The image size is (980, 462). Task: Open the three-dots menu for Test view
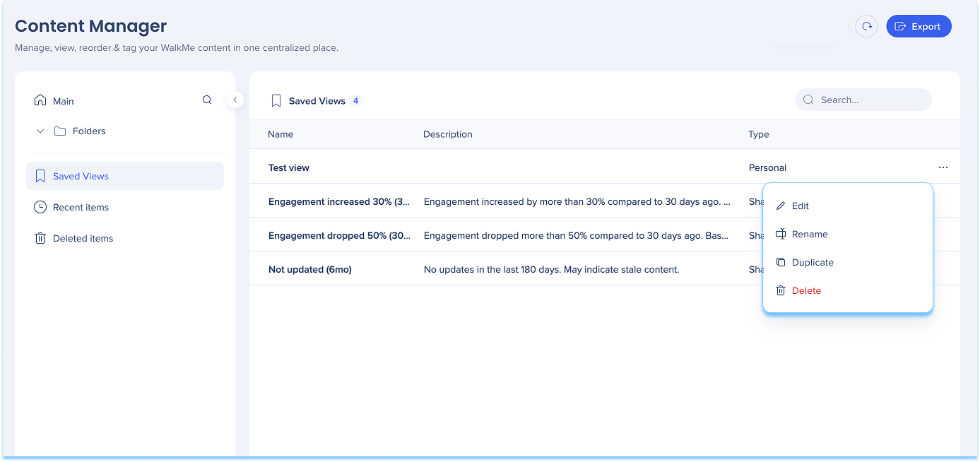[943, 167]
